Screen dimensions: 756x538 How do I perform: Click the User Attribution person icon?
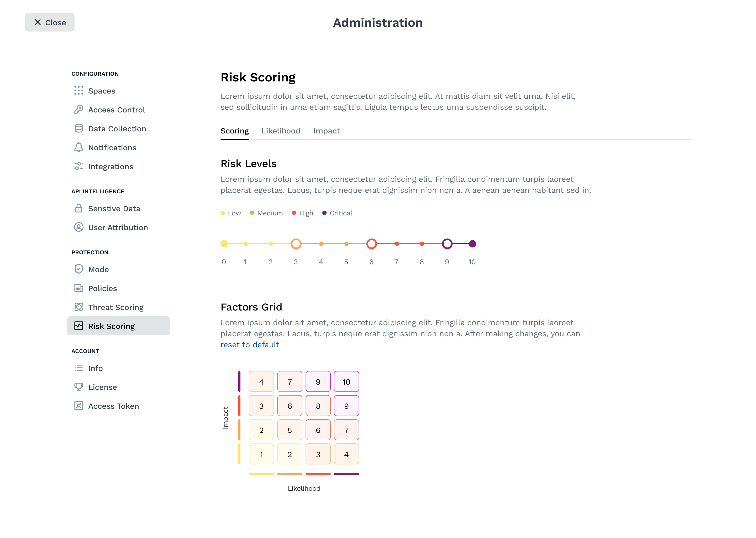click(x=78, y=227)
